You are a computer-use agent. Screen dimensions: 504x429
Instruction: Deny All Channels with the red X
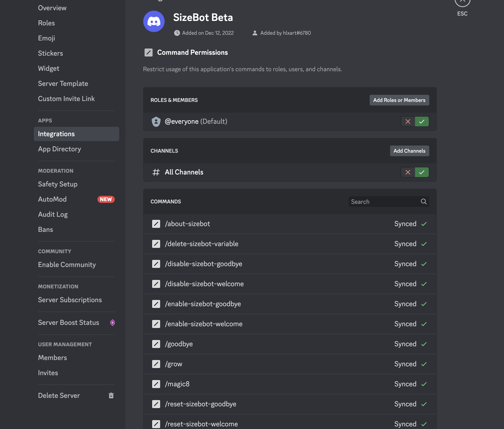pos(408,172)
